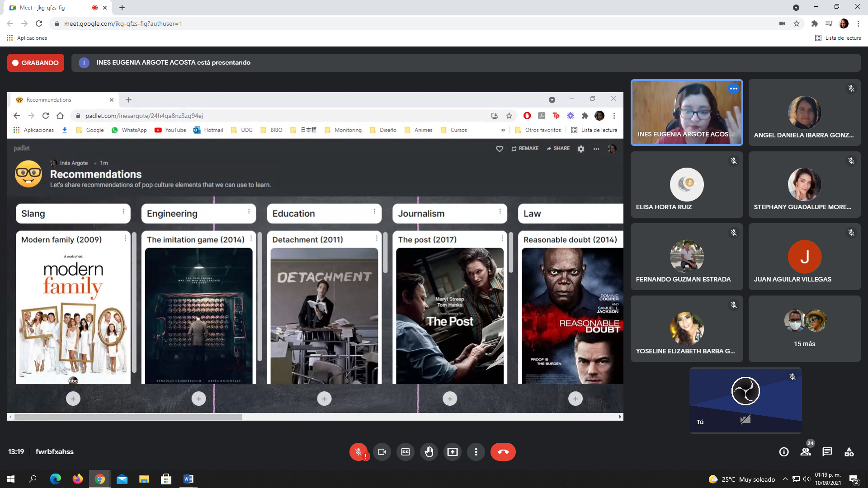The height and width of the screenshot is (488, 868).
Task: Open the activities panel icon
Action: 849,452
